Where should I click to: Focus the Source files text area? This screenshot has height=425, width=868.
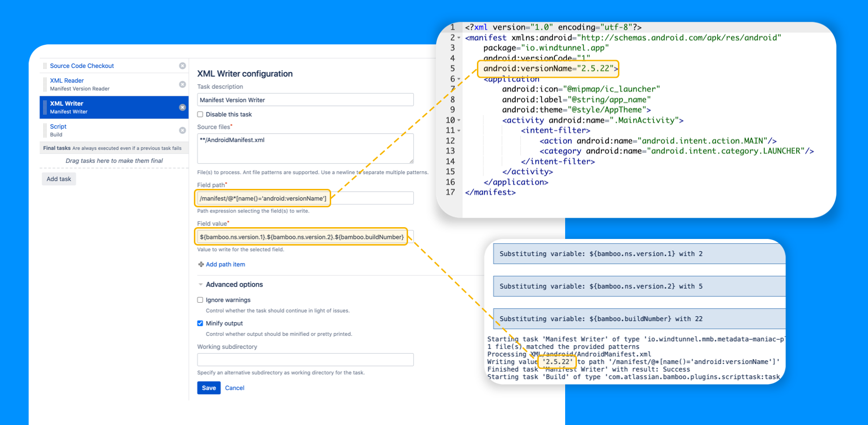(x=305, y=148)
